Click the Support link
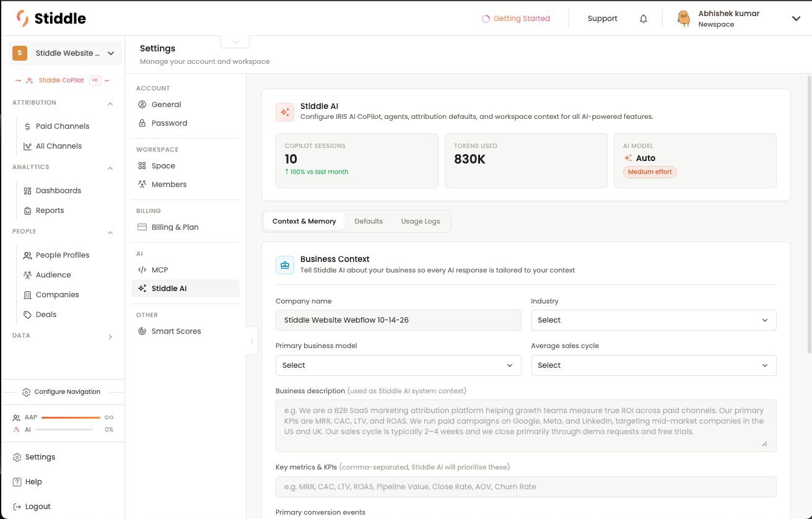This screenshot has width=812, height=519. 603,19
